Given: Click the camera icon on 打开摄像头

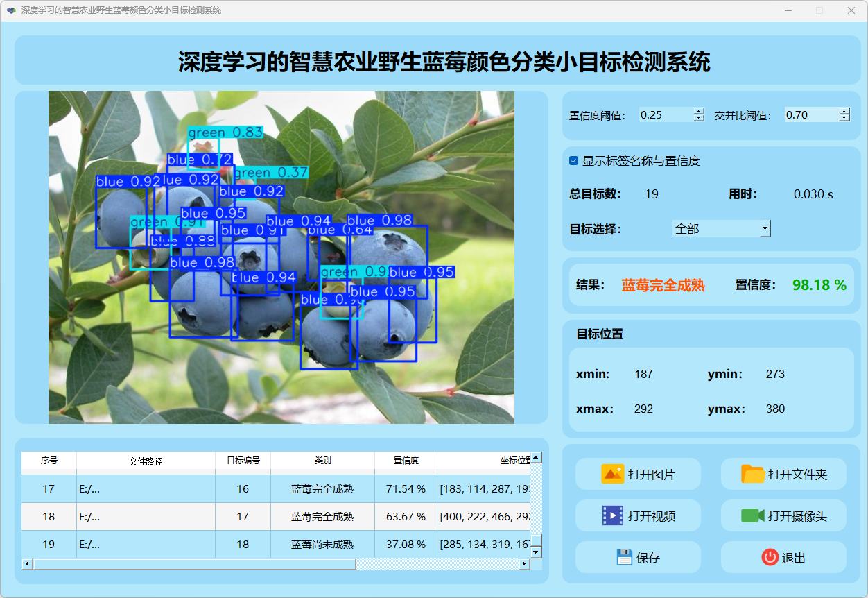Looking at the screenshot, I should coord(753,515).
